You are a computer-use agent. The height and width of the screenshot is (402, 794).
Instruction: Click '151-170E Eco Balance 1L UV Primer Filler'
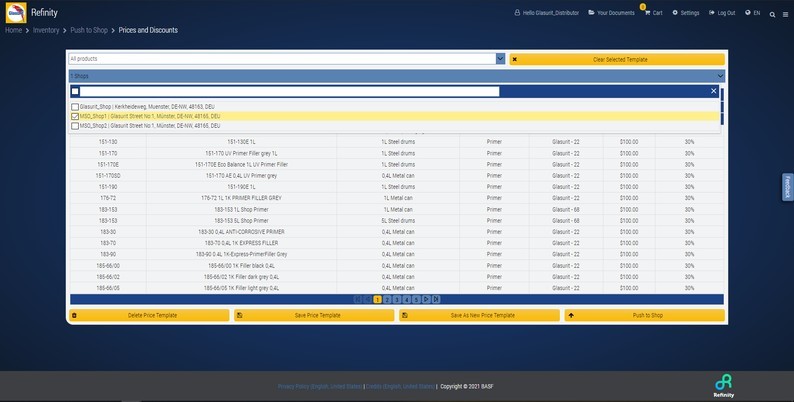click(242, 165)
